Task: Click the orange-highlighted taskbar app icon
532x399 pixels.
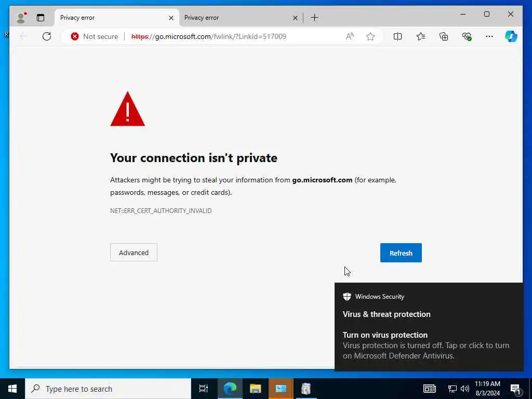Action: click(281, 389)
